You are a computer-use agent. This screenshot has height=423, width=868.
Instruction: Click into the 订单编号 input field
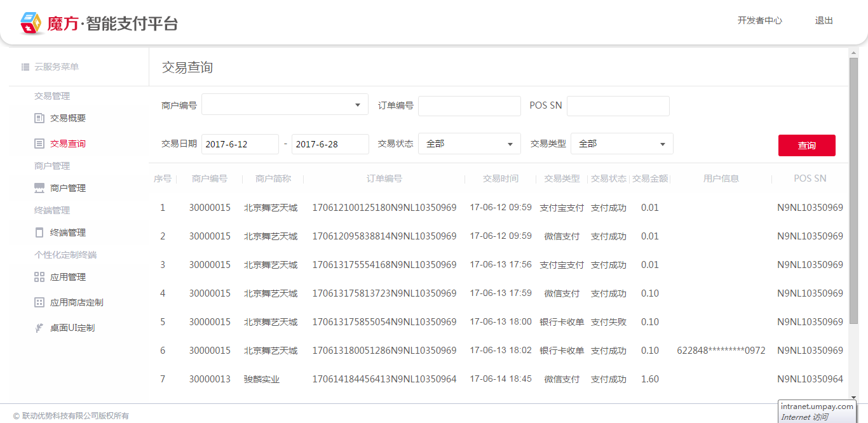tap(469, 106)
